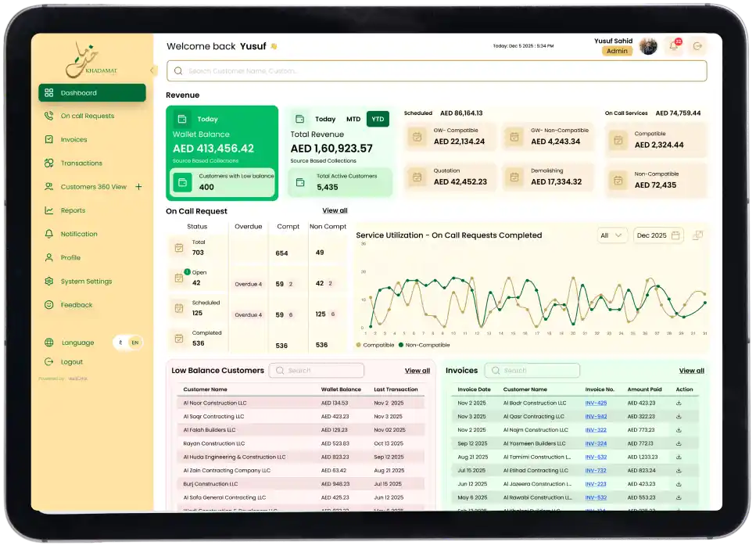This screenshot has height=549, width=756.
Task: Click the Wallet Balance card icon
Action: [182, 119]
